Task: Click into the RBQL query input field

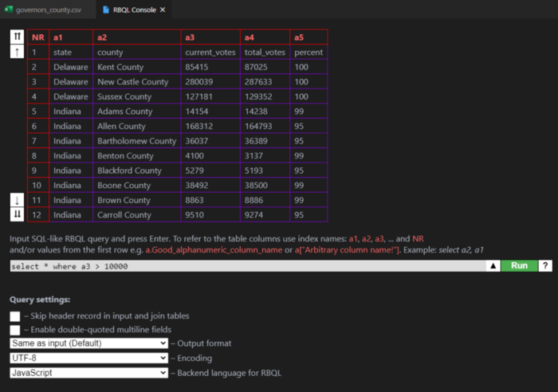Action: (x=247, y=266)
